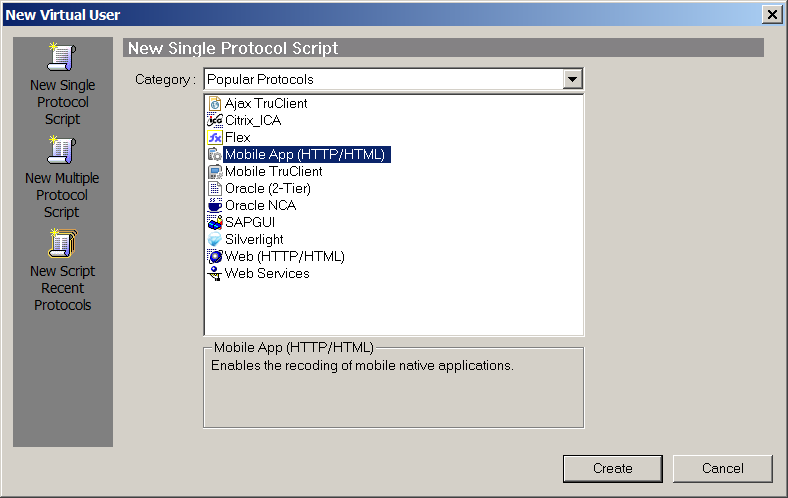Click the Mobile App (HTTP/HTML) protocol icon

point(215,155)
